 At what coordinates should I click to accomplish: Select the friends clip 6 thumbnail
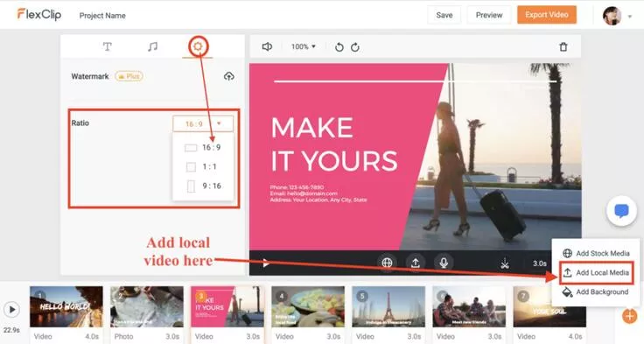469,306
